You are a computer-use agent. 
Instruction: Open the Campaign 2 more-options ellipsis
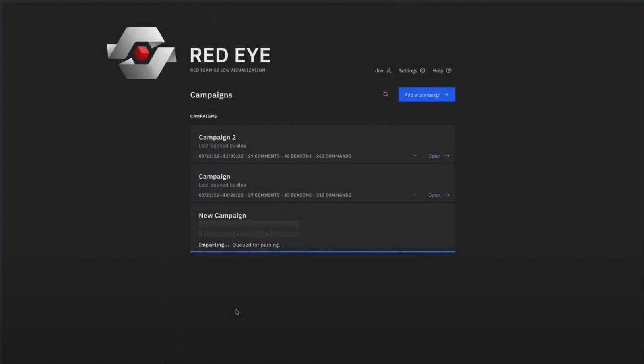tap(415, 156)
